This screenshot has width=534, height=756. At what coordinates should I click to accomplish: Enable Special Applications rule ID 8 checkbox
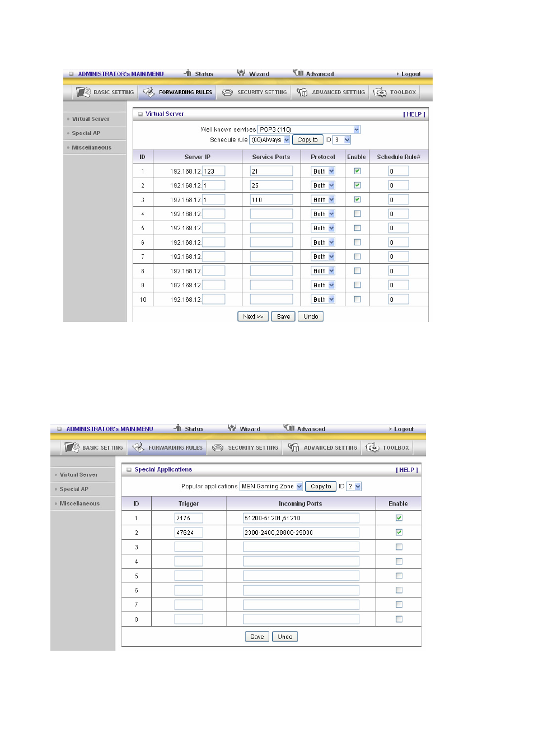(399, 619)
